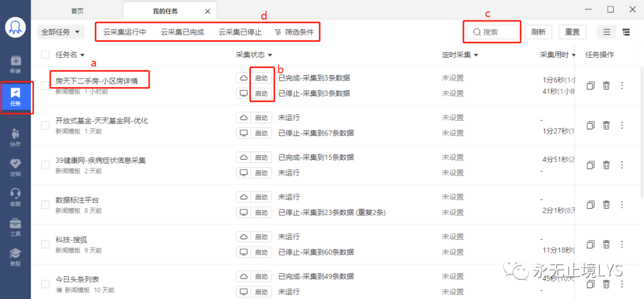644x299 pixels.
Task: Check the 今日头条列表 task checkbox
Action: pyautogui.click(x=45, y=284)
